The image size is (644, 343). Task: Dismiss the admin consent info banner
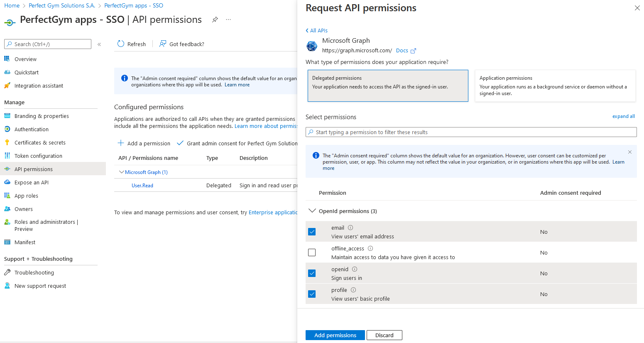(630, 152)
